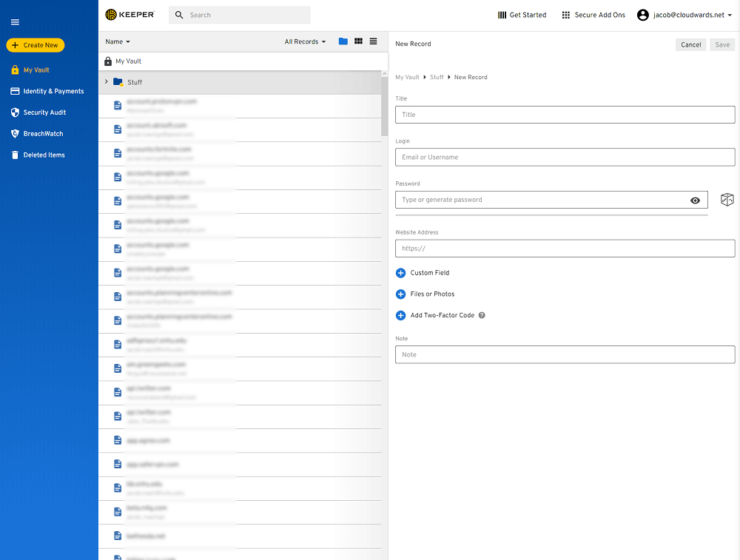Click My Vault breadcrumb
740x560 pixels.
click(x=407, y=78)
